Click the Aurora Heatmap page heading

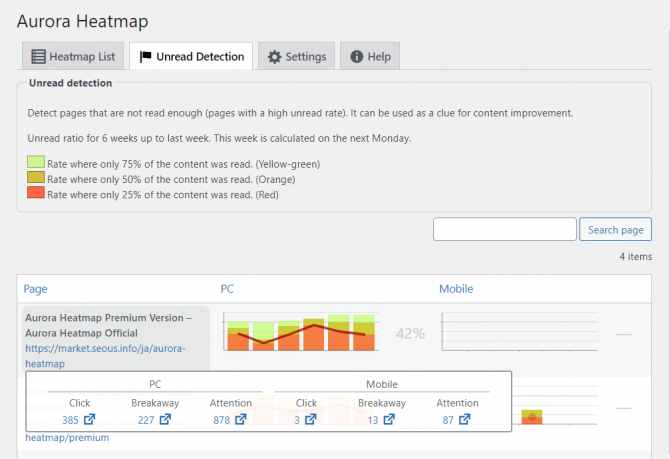coord(82,21)
